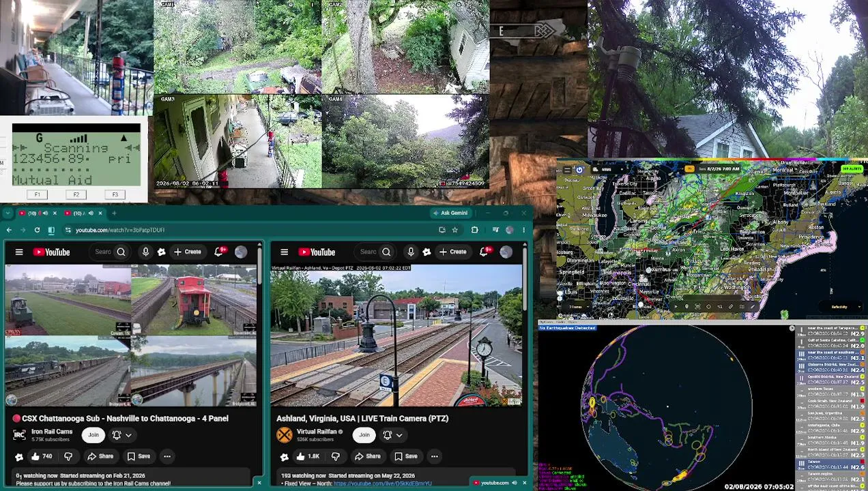The height and width of the screenshot is (491, 868).
Task: Click the left YouTube search field
Action: (x=103, y=252)
